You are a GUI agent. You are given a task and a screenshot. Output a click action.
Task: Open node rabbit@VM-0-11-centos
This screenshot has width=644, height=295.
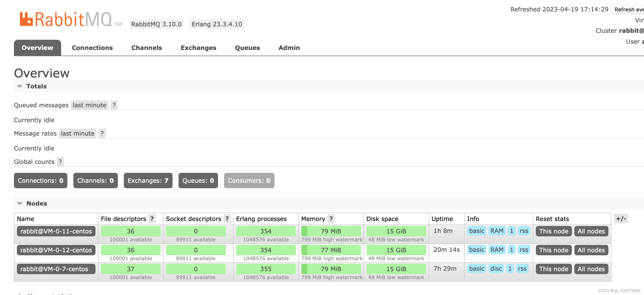point(56,231)
